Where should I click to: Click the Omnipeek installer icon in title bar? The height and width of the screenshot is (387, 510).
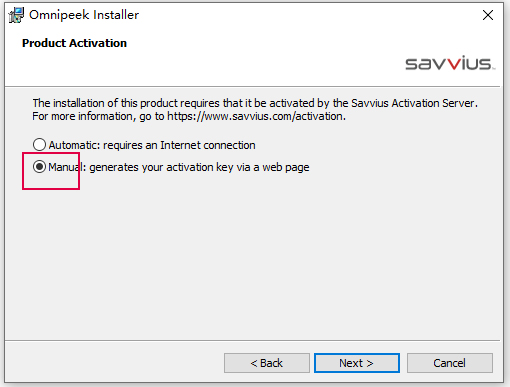16,15
